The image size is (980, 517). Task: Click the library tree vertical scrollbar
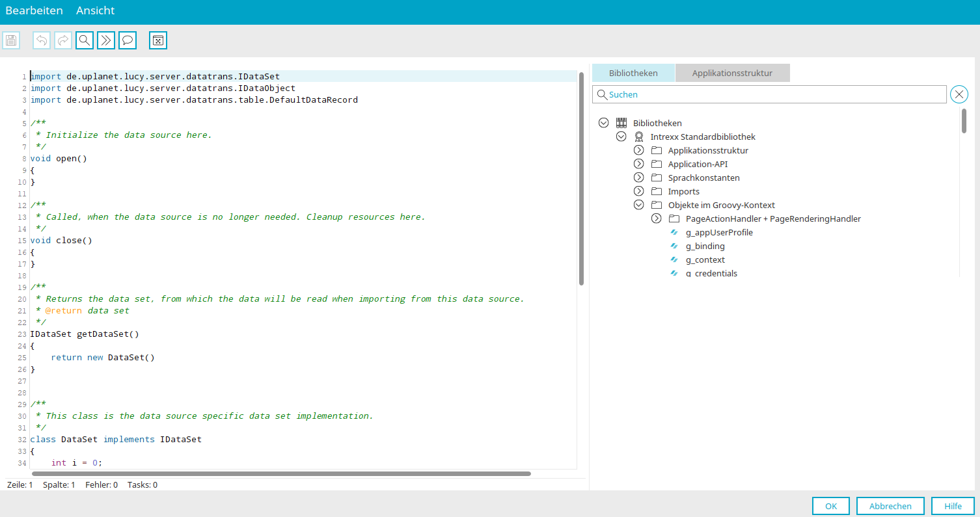coord(964,121)
